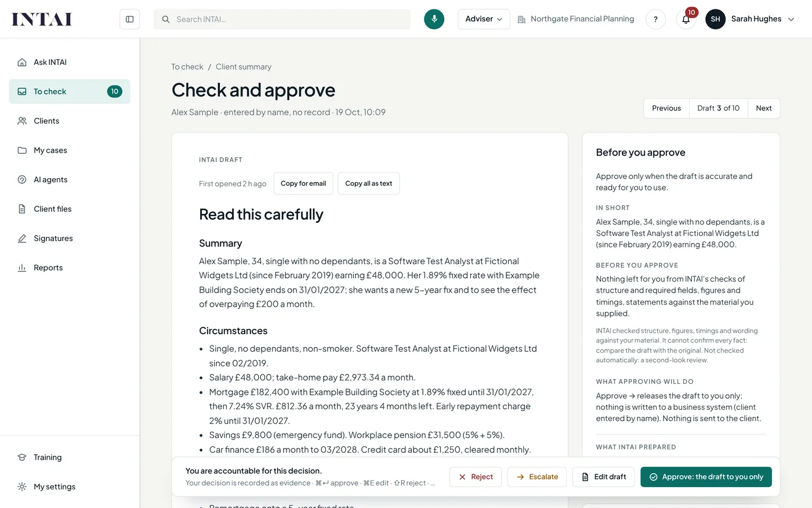Click the search magnifier icon

tap(166, 19)
